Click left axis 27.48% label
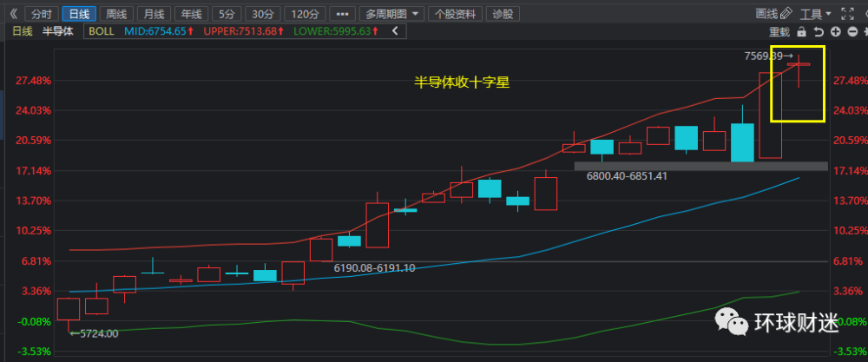 click(35, 81)
